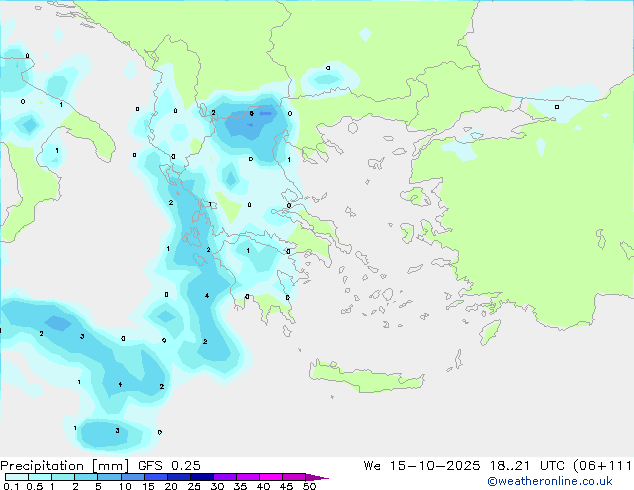Viewport: 634px width, 490px height.
Task: Pick the magenta 40–45 mm legend swatch
Action: coord(271,477)
